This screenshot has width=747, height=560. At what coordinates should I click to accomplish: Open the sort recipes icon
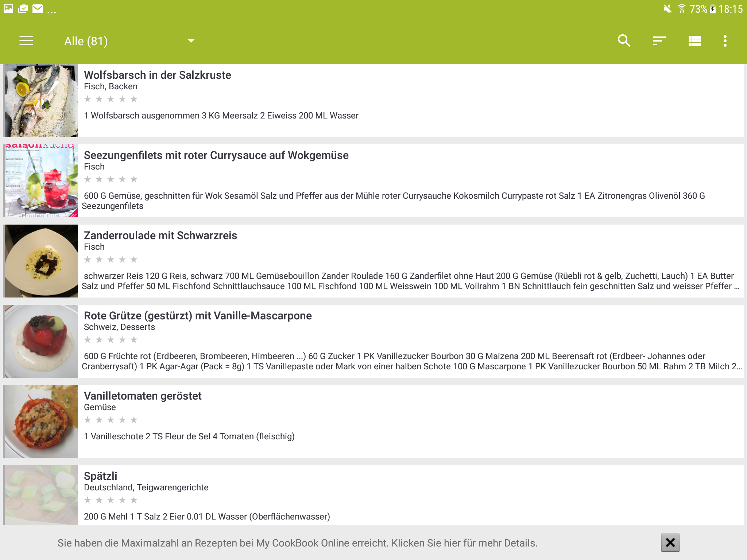pos(659,41)
